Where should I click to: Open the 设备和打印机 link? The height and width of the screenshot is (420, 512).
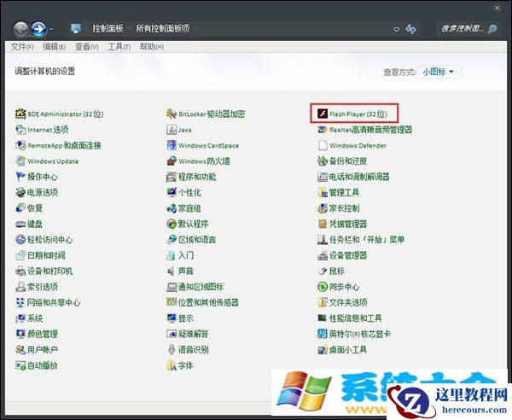(50, 271)
